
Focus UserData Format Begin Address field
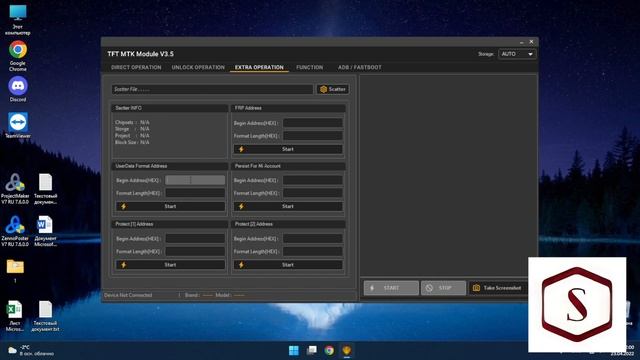[x=195, y=180]
